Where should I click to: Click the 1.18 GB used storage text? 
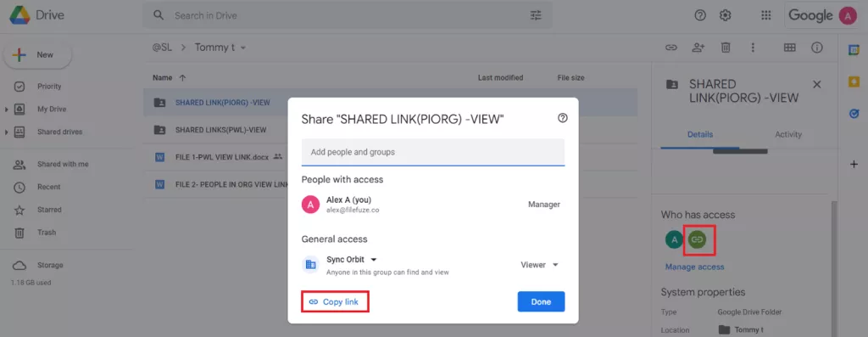point(31,283)
